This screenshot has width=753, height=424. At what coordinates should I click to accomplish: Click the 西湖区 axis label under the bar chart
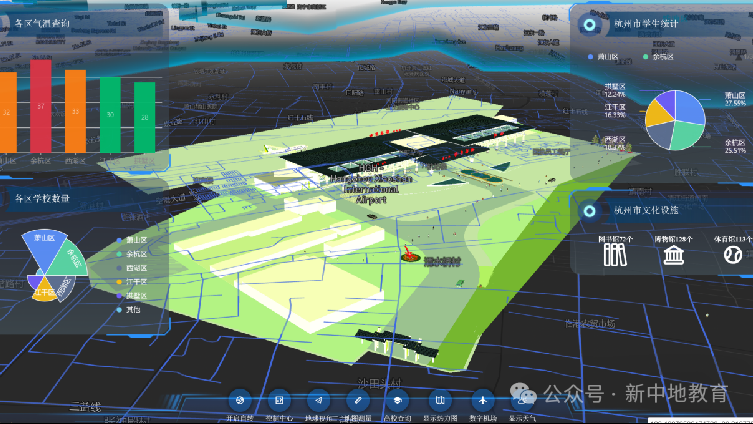[75, 161]
